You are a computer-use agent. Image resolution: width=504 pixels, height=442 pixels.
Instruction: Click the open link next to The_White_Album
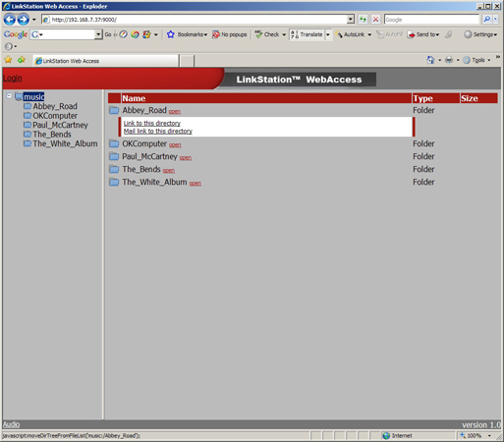click(x=196, y=184)
